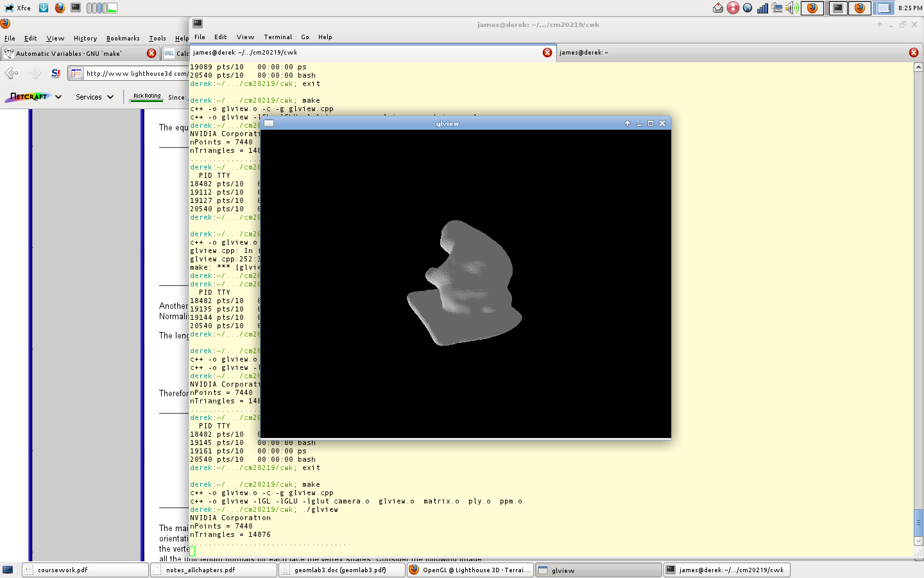Close the Automatic Variables Firefox tab

tap(151, 53)
